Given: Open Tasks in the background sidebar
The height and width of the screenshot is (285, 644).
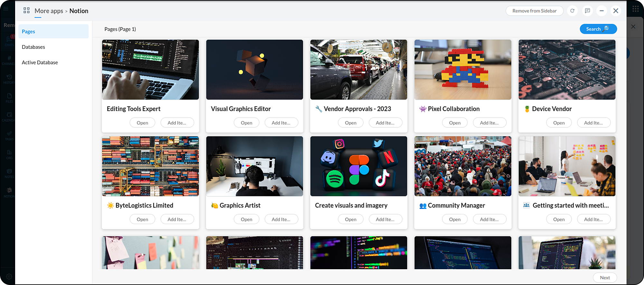Looking at the screenshot, I should pyautogui.click(x=9, y=135).
